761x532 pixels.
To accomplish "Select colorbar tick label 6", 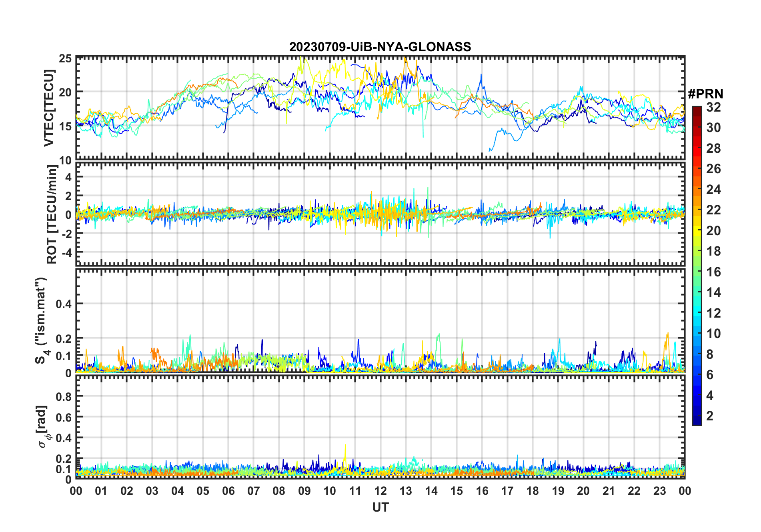I will click(710, 375).
